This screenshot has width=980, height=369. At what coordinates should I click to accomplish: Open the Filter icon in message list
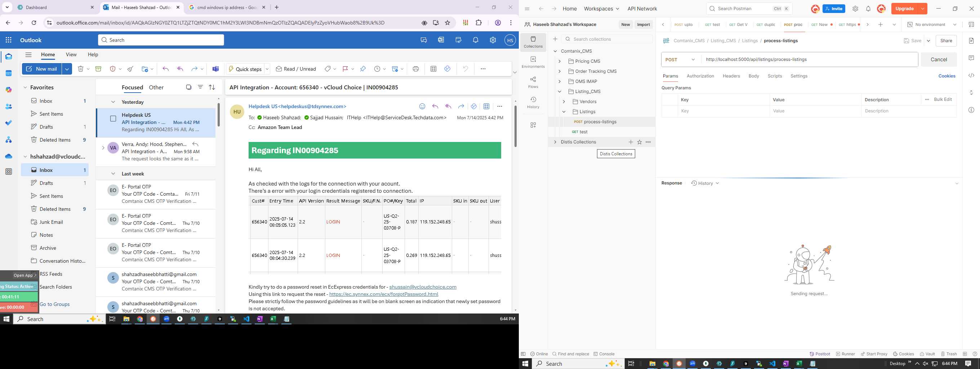(200, 87)
